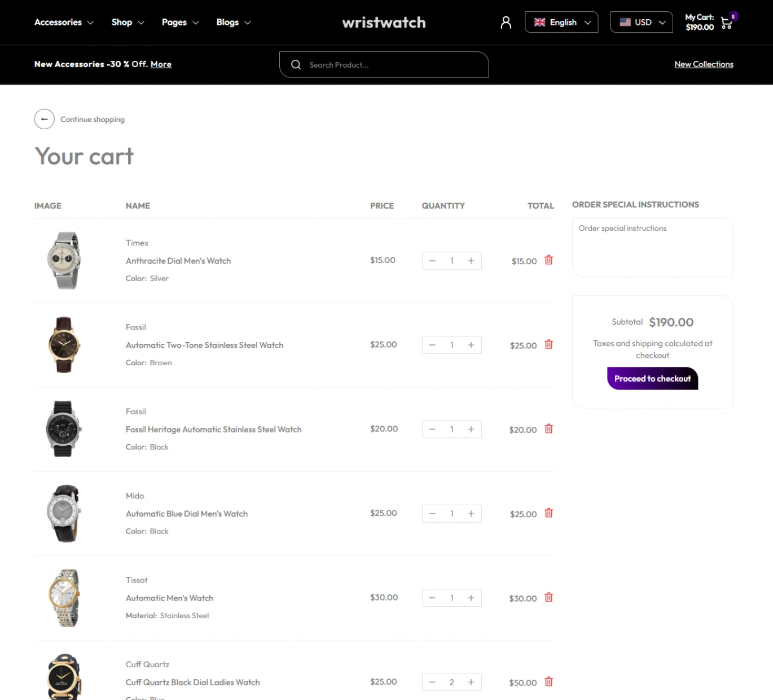The image size is (773, 700).
Task: Open the English language dropdown
Action: click(561, 23)
